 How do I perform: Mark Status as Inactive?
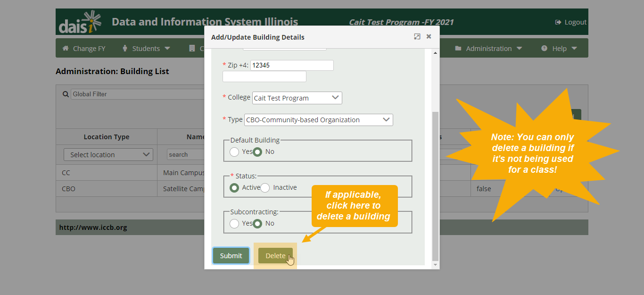coord(264,187)
